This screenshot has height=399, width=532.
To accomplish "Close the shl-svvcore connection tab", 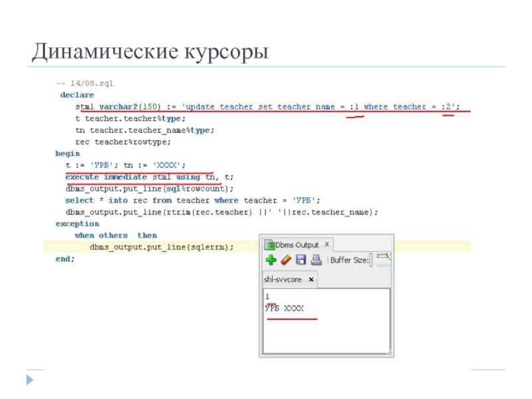I will coord(311,280).
